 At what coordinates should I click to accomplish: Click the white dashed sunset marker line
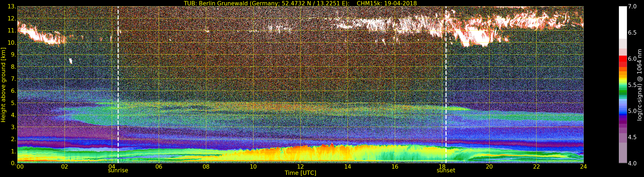click(446, 85)
